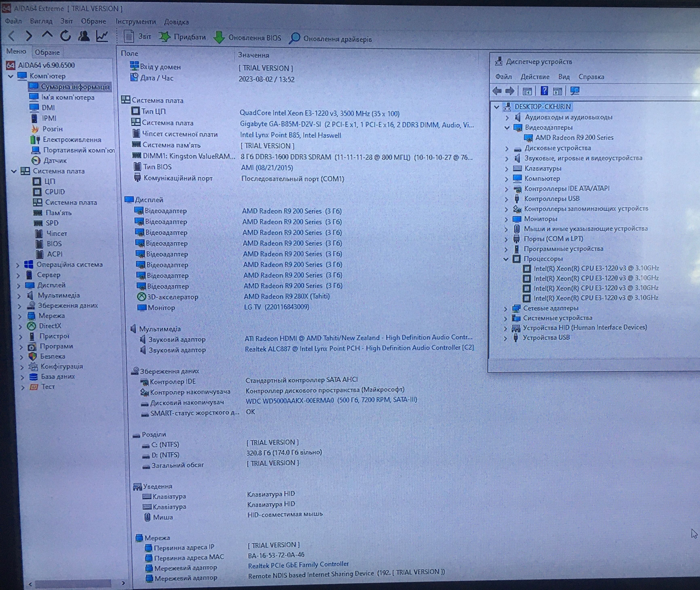Collapse Видеоадаптеры in Device Manager
The height and width of the screenshot is (590, 700).
pyautogui.click(x=507, y=127)
